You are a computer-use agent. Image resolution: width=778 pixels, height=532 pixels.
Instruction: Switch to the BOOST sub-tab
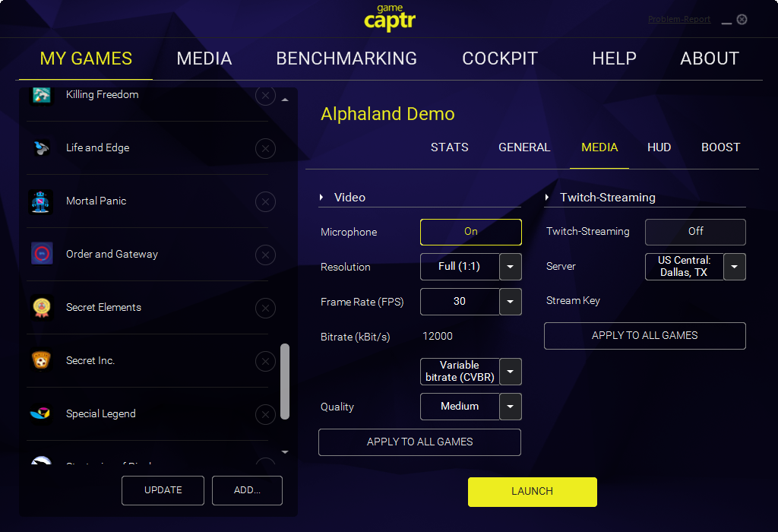tap(720, 147)
